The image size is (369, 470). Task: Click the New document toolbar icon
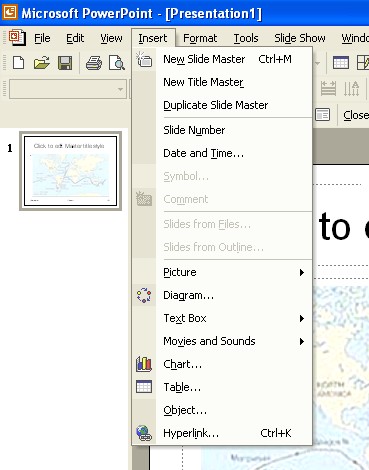(x=19, y=63)
